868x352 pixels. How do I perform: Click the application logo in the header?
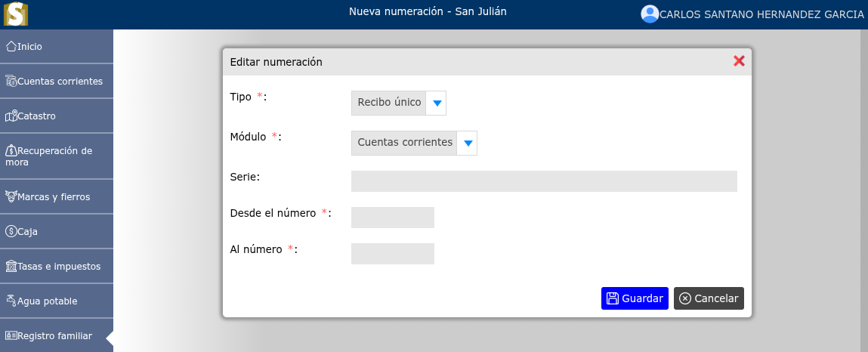(x=16, y=14)
